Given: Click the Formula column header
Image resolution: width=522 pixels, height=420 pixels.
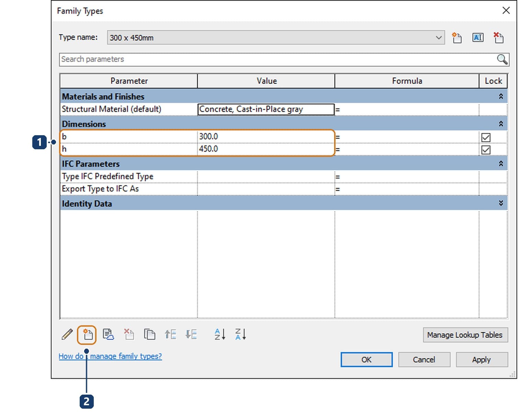Looking at the screenshot, I should pos(407,81).
